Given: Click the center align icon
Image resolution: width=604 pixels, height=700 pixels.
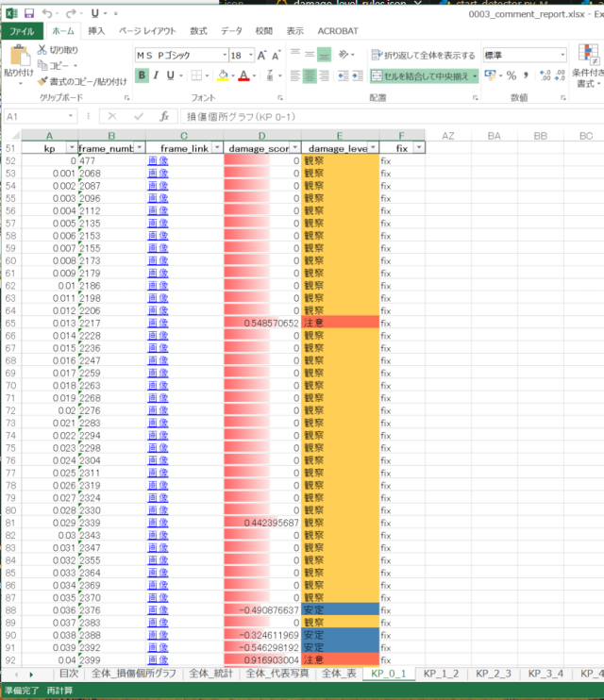Looking at the screenshot, I should 311,75.
